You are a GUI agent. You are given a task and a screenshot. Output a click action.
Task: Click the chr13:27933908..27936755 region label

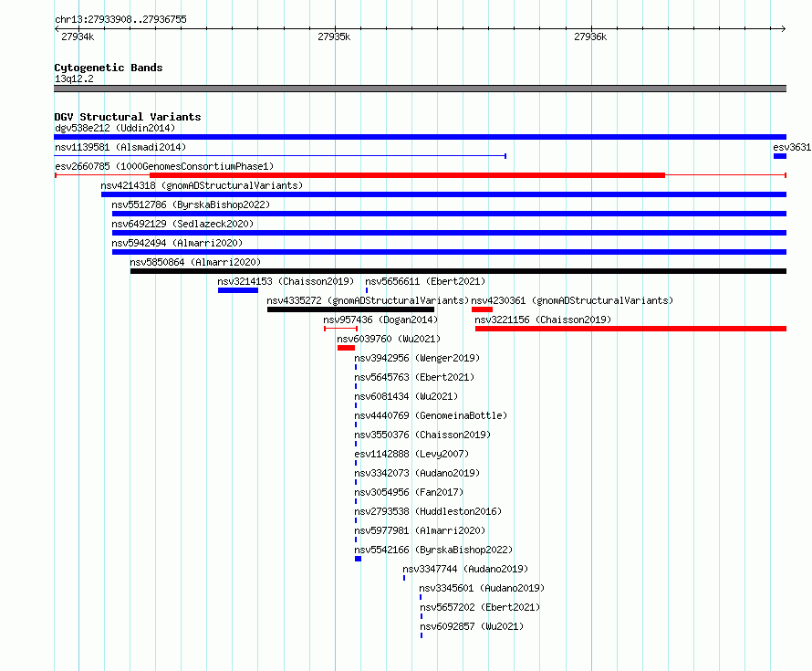click(120, 19)
